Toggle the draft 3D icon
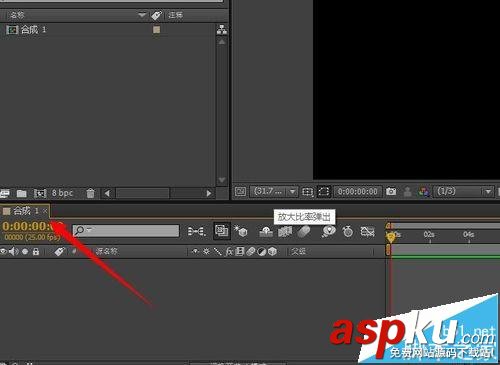 point(241,231)
